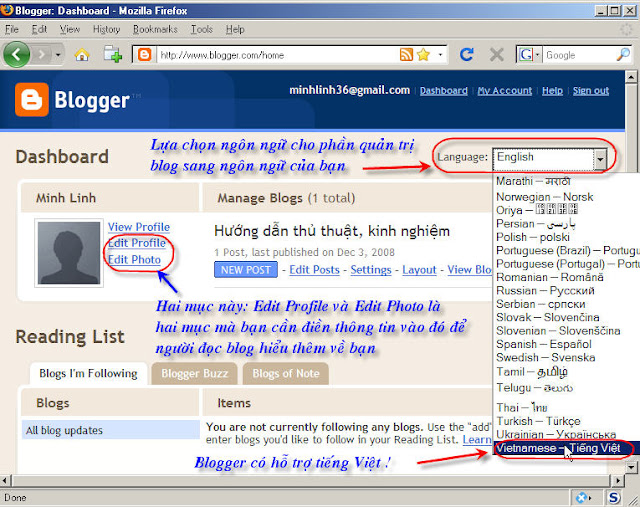Bookmark page with the star icon
Screen dimensions: 640x507
point(424,54)
